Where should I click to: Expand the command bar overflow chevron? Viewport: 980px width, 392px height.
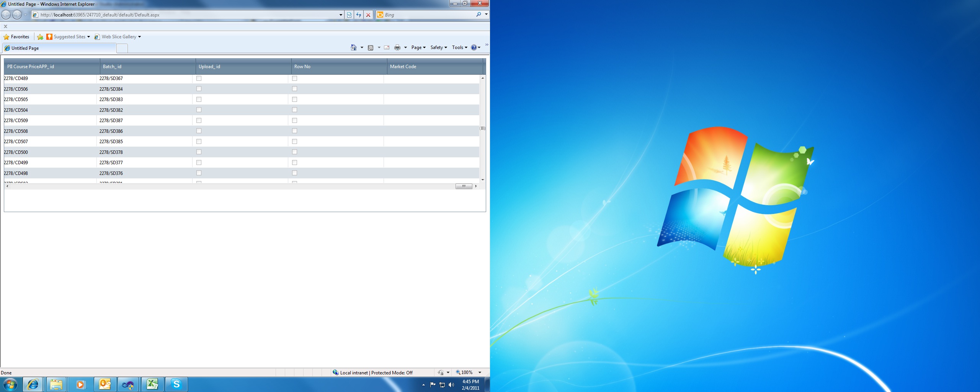(x=487, y=45)
